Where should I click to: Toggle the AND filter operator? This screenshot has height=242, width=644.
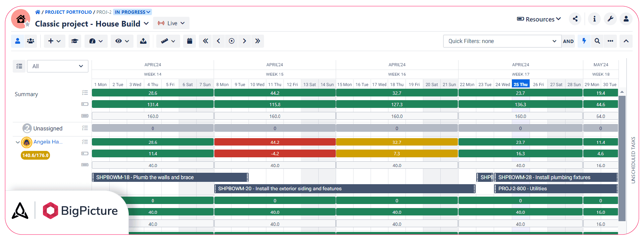tap(568, 41)
